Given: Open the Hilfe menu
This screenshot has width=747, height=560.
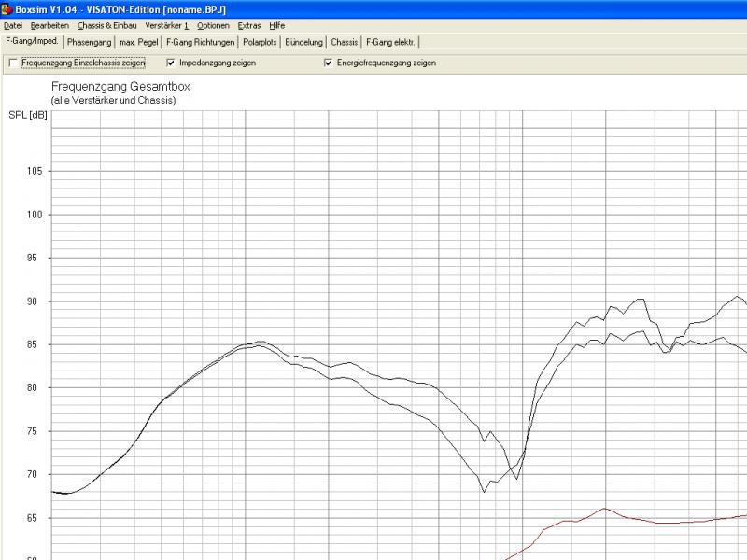Looking at the screenshot, I should pos(277,26).
